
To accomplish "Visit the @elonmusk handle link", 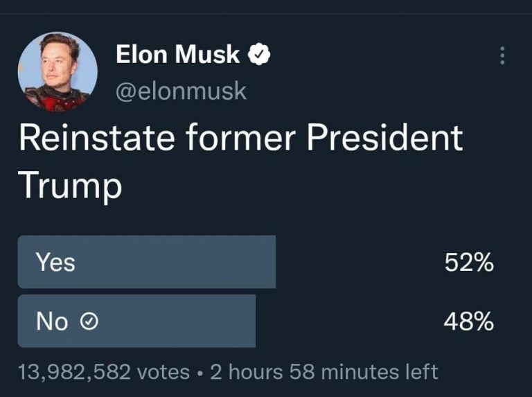I will point(181,91).
